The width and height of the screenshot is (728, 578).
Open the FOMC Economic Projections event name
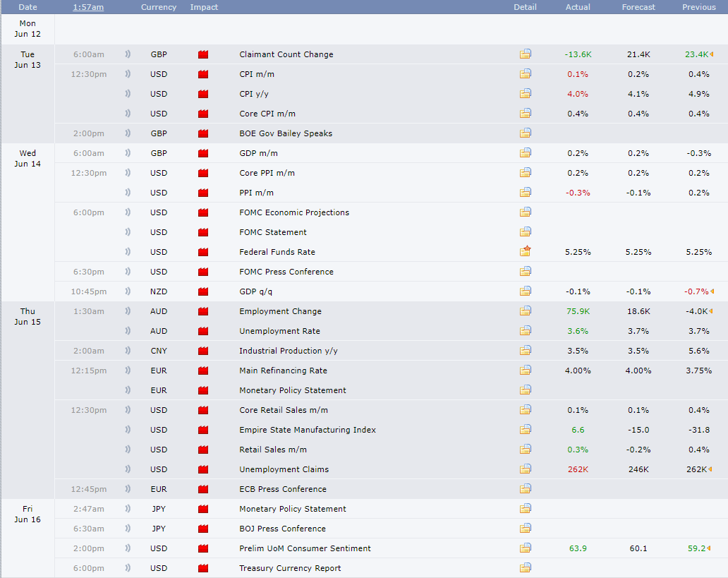tap(294, 212)
